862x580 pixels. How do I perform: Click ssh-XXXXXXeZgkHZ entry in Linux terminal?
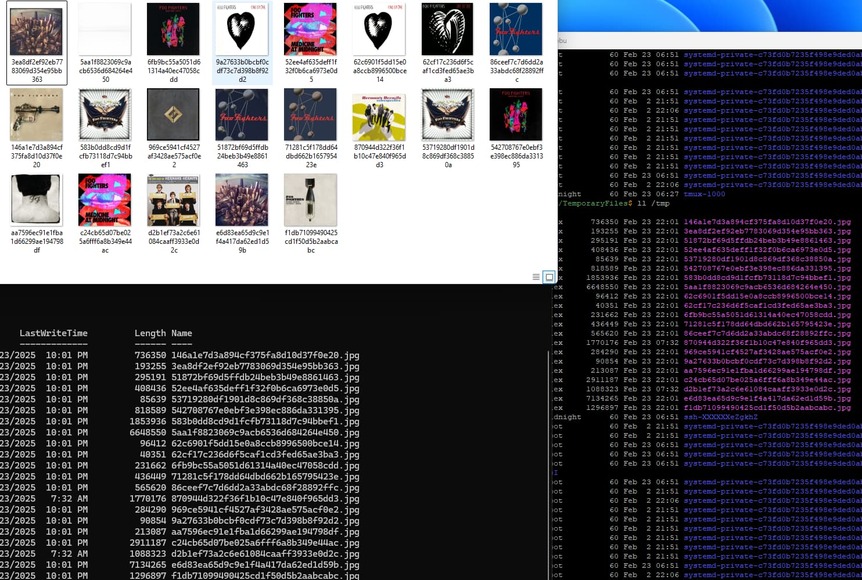click(x=721, y=417)
